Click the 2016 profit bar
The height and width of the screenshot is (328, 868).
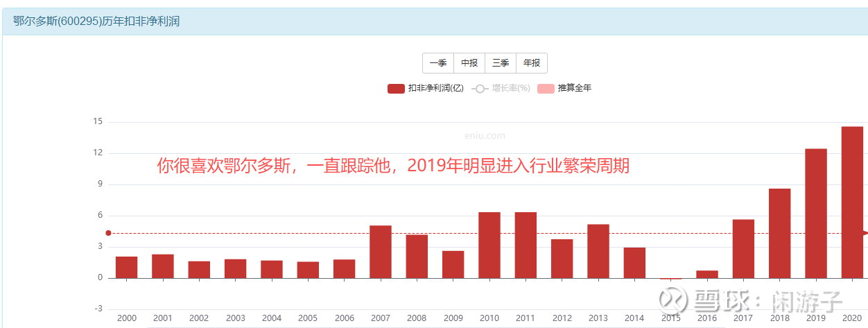(707, 275)
